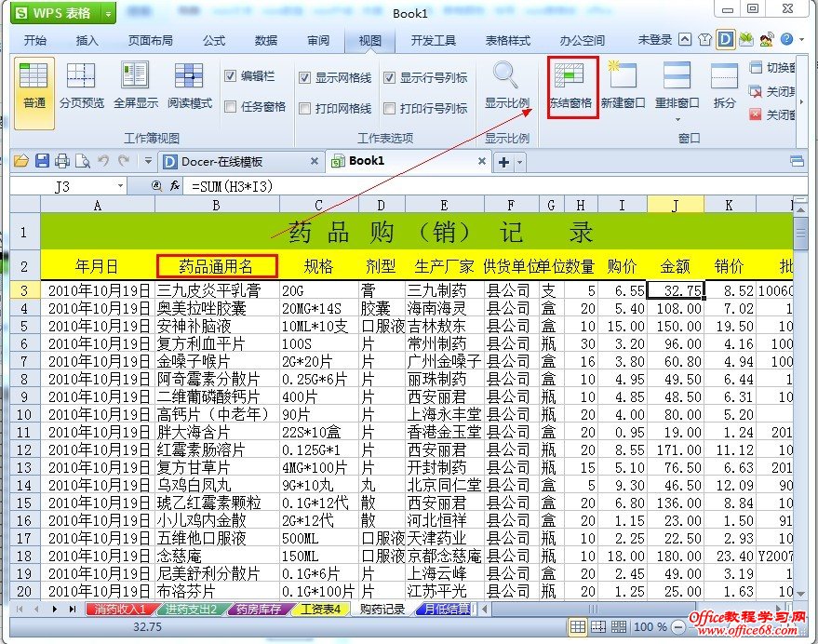Close the Docer-在线模板 tab
This screenshot has width=818, height=644.
[x=314, y=161]
